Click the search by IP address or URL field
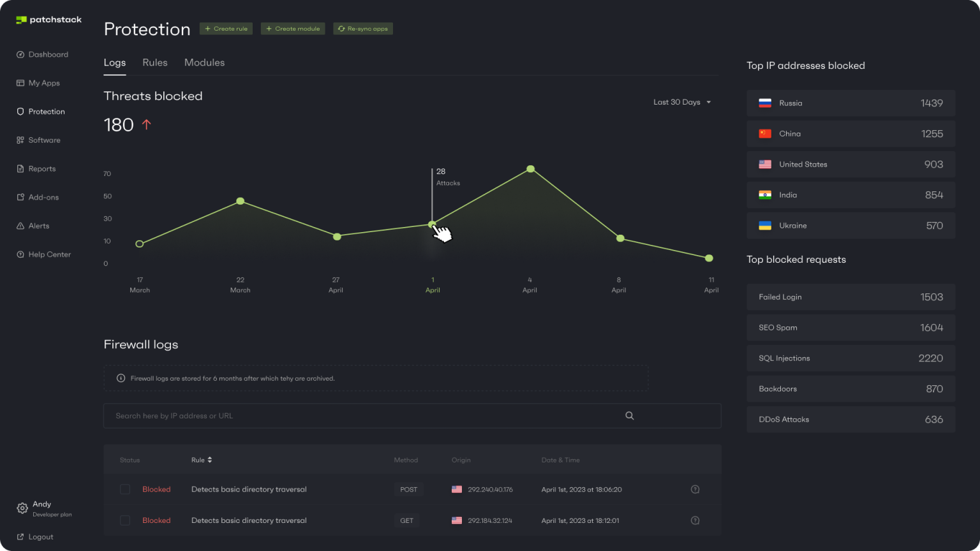 click(364, 416)
